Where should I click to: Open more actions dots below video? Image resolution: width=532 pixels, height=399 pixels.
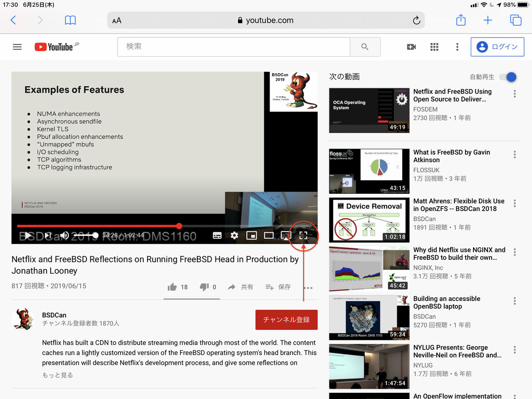[308, 288]
